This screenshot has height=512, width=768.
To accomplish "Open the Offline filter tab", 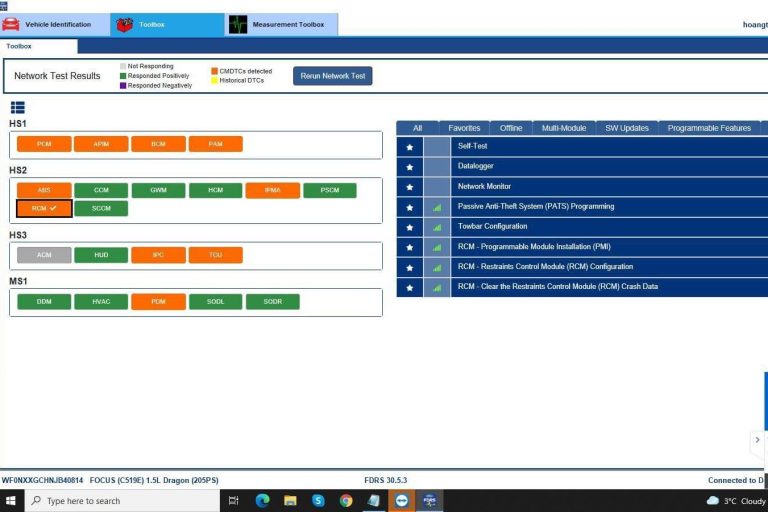I will [x=511, y=128].
